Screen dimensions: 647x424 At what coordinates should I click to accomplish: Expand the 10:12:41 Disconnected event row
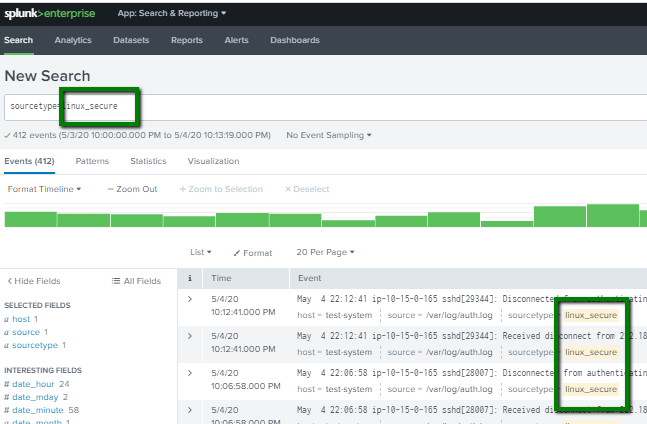coord(190,299)
